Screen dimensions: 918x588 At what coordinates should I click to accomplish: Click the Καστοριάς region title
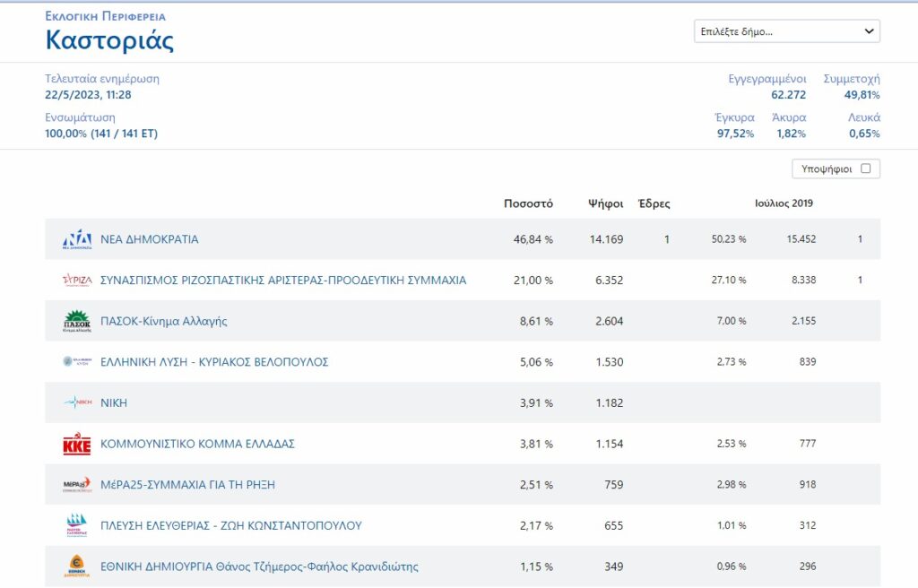(x=109, y=40)
